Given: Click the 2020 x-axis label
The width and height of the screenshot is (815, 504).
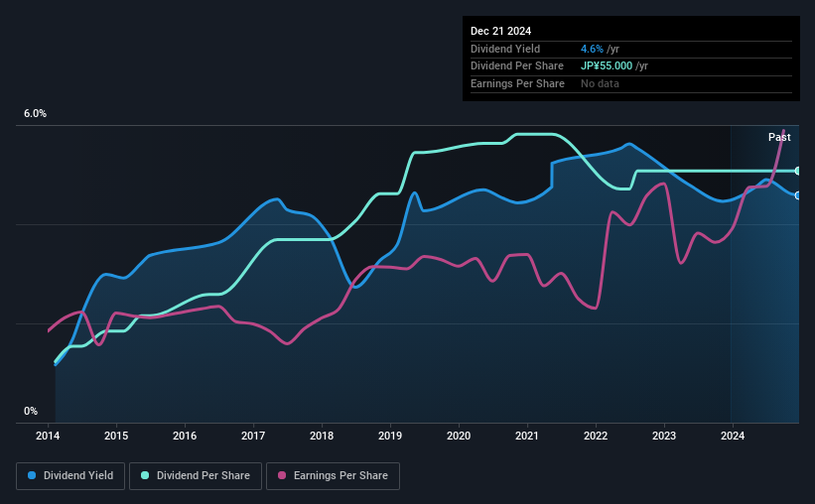Looking at the screenshot, I should (459, 436).
